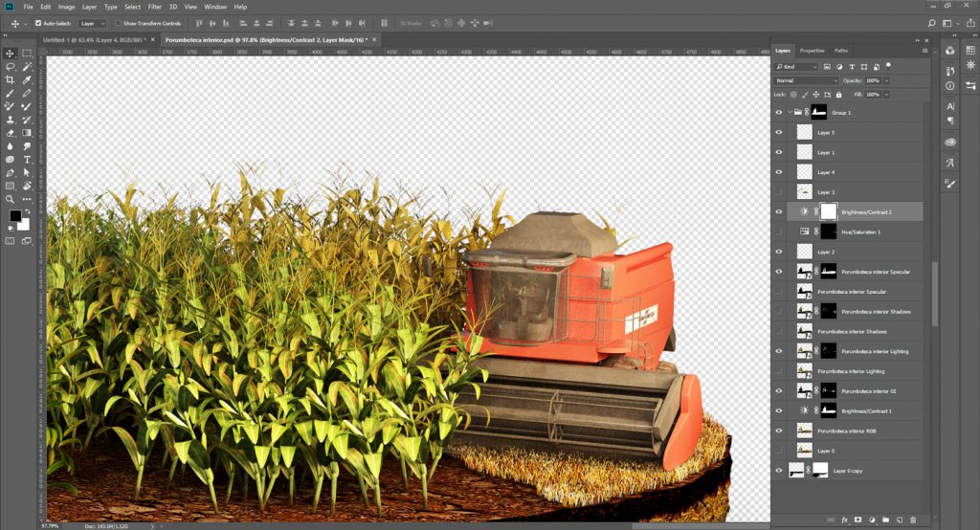The width and height of the screenshot is (980, 530).
Task: Click the Eyedropper tool
Action: (27, 80)
